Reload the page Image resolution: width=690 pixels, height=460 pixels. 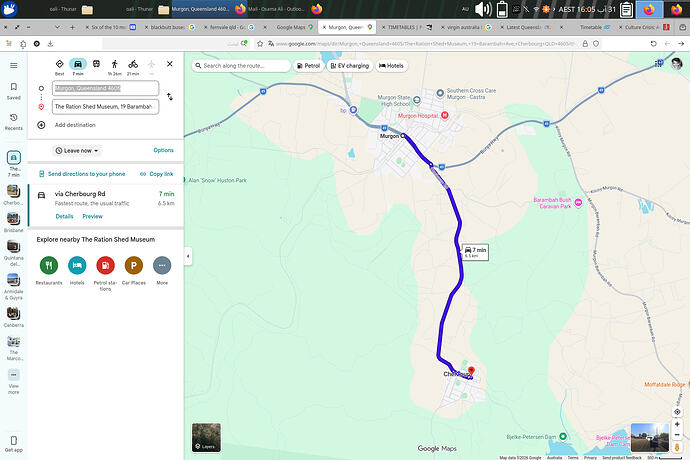[x=653, y=44]
